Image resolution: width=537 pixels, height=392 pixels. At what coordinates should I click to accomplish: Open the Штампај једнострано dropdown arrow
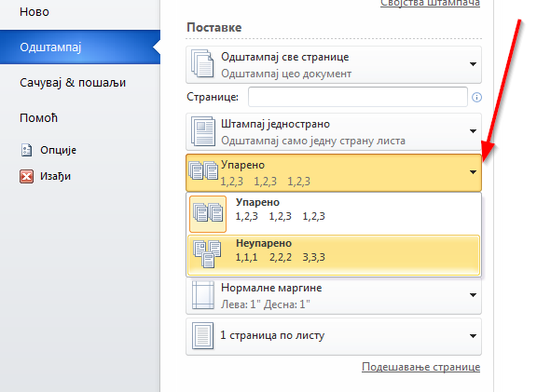(473, 131)
